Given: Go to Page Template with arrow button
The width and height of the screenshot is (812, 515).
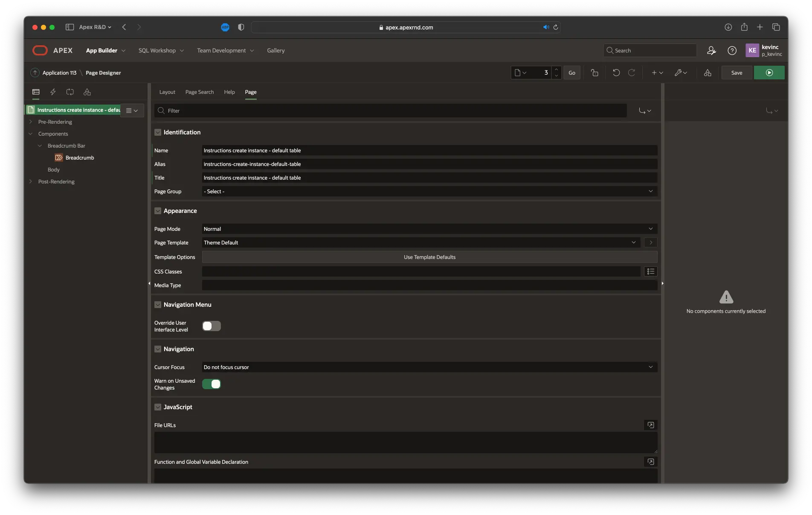Looking at the screenshot, I should point(650,242).
